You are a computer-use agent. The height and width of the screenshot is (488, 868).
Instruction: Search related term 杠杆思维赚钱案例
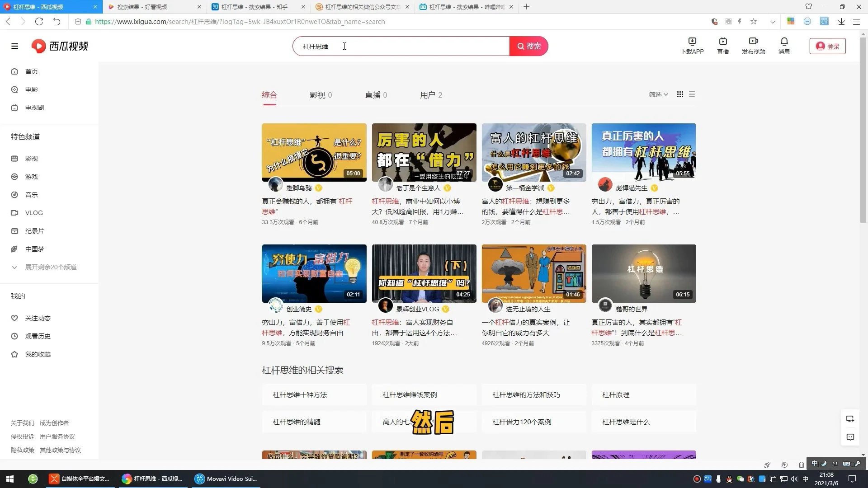click(x=424, y=394)
